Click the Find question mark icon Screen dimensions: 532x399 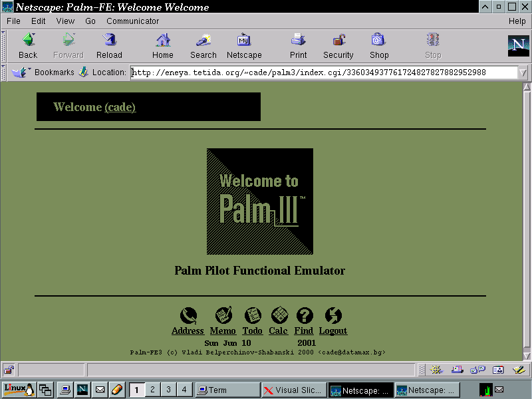(305, 315)
